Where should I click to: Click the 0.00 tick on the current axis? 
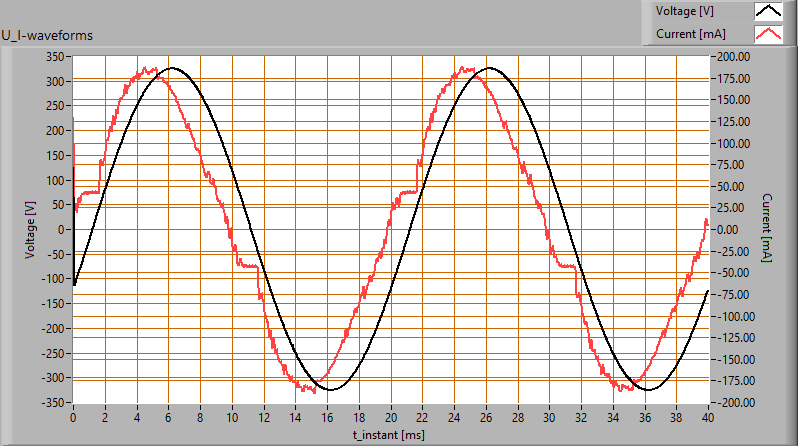pos(733,229)
